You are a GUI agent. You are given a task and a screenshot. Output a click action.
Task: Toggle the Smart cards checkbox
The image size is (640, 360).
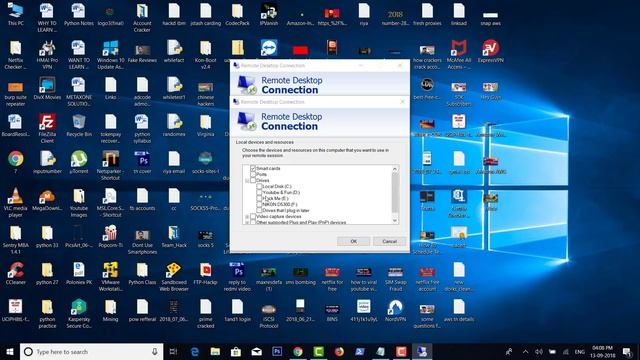(253, 168)
